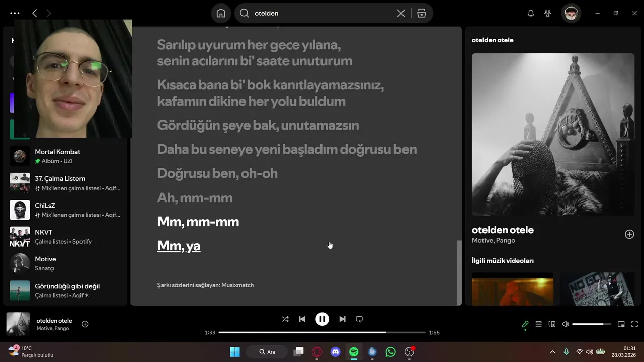
Task: Jump to lyric Gördüğün şeye bak, unutamazsın
Action: coord(258,125)
